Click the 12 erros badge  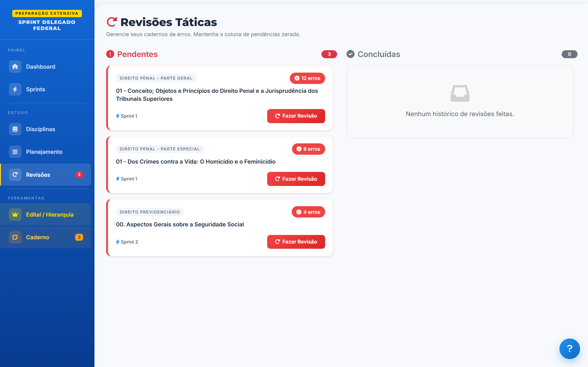click(307, 78)
